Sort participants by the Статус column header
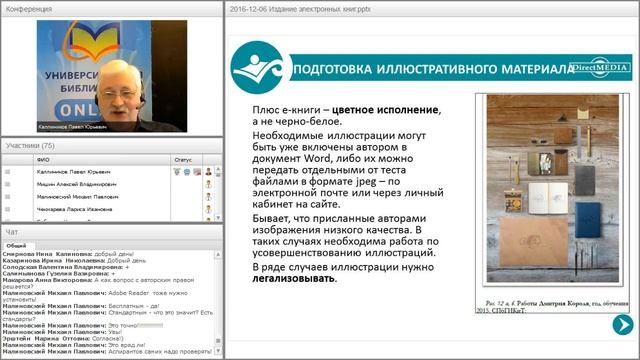The width and height of the screenshot is (640, 360). coord(186,160)
